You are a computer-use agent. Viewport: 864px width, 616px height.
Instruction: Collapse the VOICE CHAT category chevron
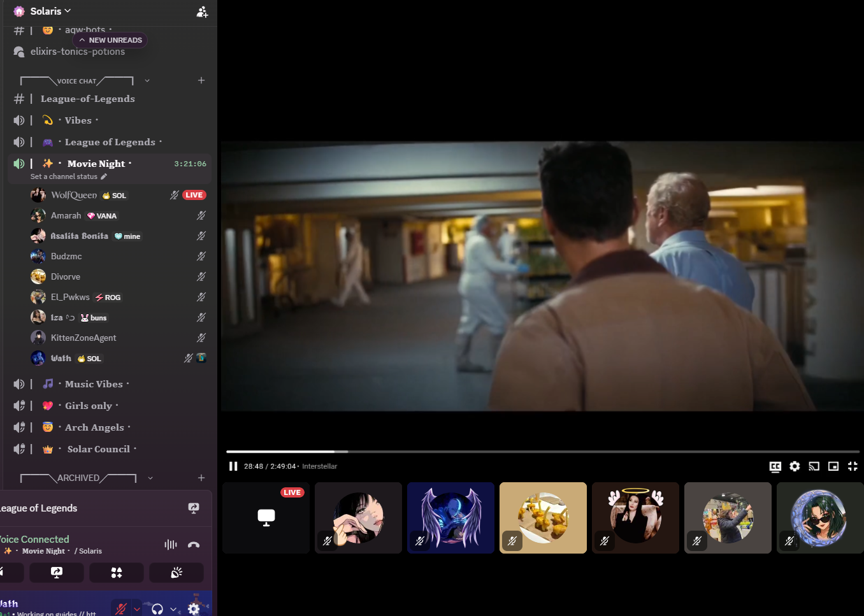click(x=147, y=80)
